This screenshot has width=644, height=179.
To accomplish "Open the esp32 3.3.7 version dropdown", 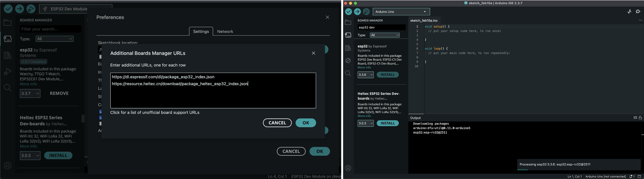I will click(x=30, y=94).
